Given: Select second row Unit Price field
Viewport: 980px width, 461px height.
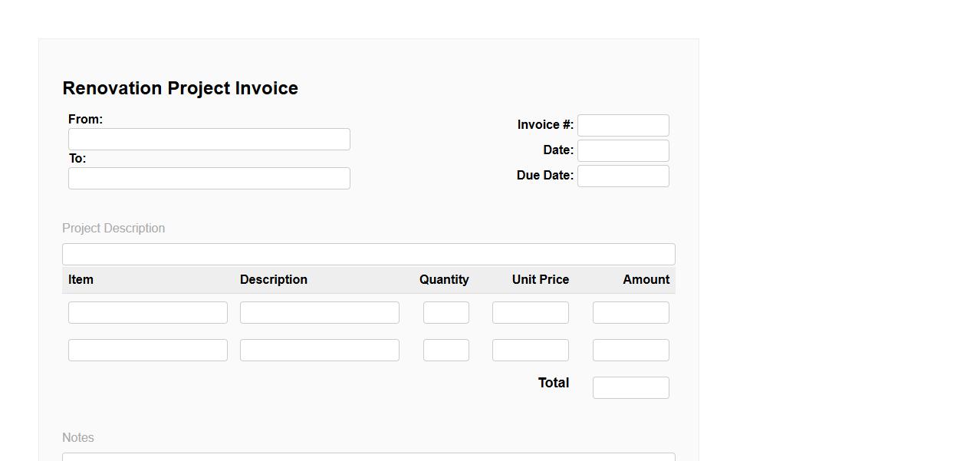Looking at the screenshot, I should coord(531,351).
